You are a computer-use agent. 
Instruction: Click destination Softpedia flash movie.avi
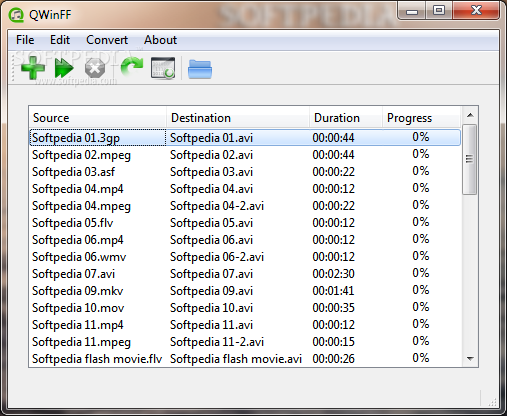pos(236,359)
